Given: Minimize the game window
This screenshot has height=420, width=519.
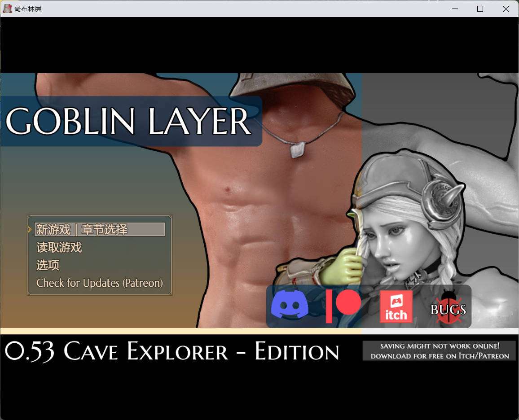Looking at the screenshot, I should click(454, 9).
